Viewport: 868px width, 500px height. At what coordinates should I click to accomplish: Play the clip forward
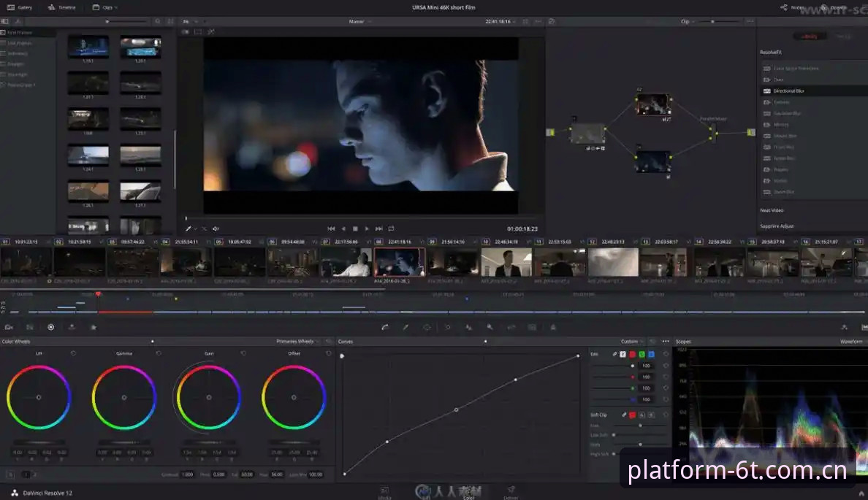367,228
